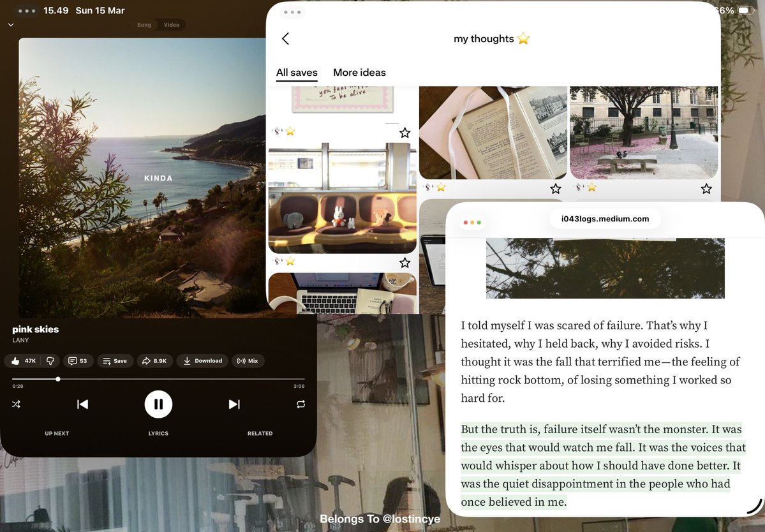
Task: Click the resize handle of Medium window
Action: click(754, 506)
